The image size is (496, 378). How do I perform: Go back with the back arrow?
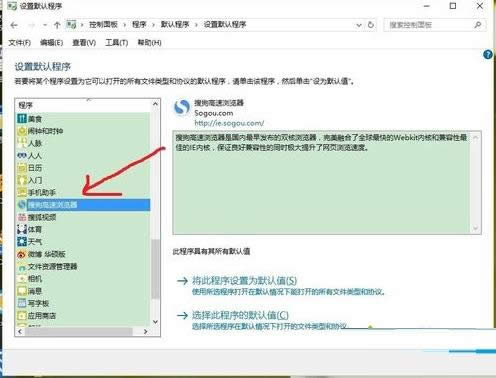tap(14, 25)
